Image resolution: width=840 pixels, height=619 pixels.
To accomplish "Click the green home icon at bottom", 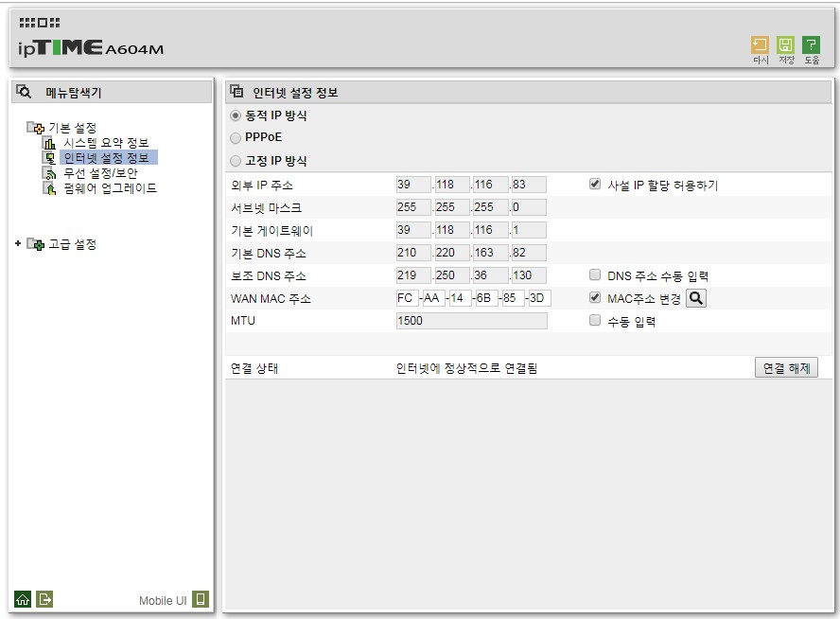I will pyautogui.click(x=23, y=599).
